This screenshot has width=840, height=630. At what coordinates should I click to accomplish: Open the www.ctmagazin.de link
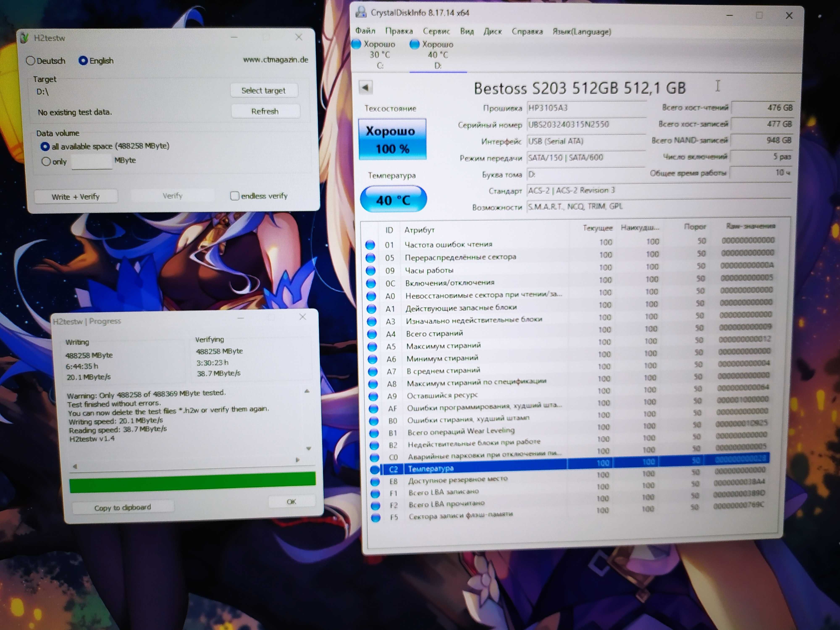pyautogui.click(x=276, y=60)
